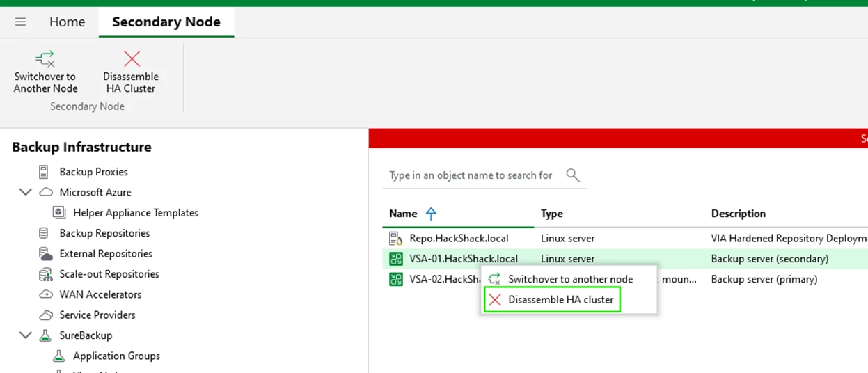Click the search magnifier icon
The height and width of the screenshot is (373, 868).
pos(573,175)
